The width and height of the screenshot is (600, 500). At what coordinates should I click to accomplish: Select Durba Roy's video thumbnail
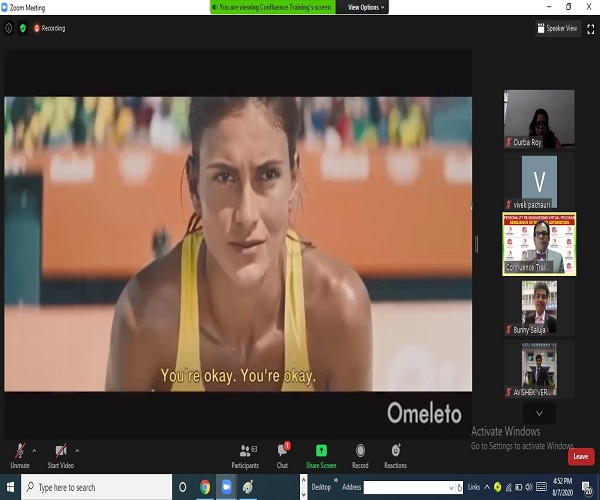pos(539,119)
